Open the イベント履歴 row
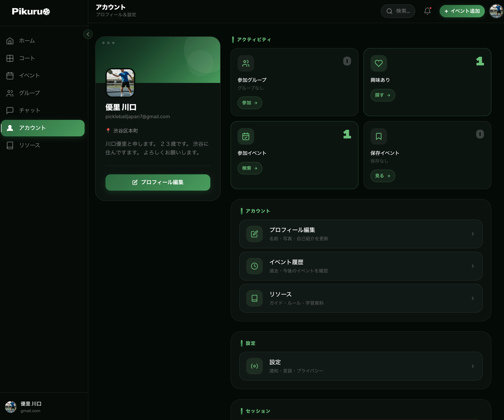Image resolution: width=504 pixels, height=420 pixels. click(361, 266)
